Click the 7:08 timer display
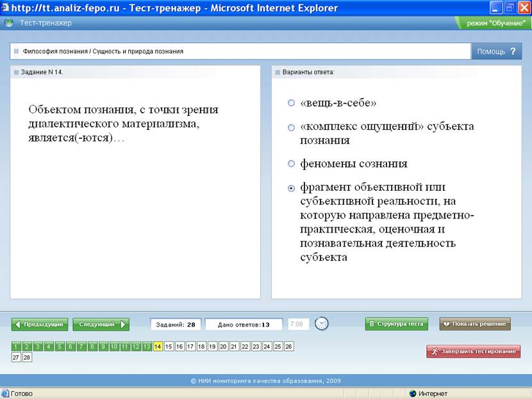 pos(298,324)
